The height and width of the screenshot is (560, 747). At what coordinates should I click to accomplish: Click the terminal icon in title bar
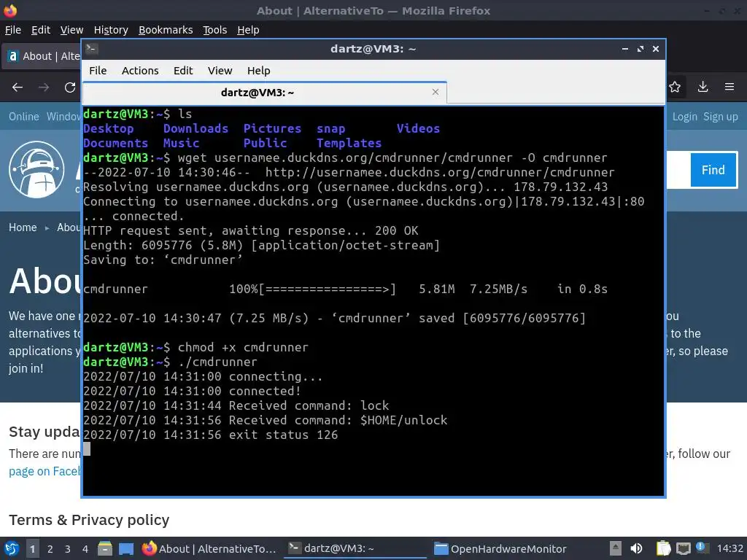[92, 49]
